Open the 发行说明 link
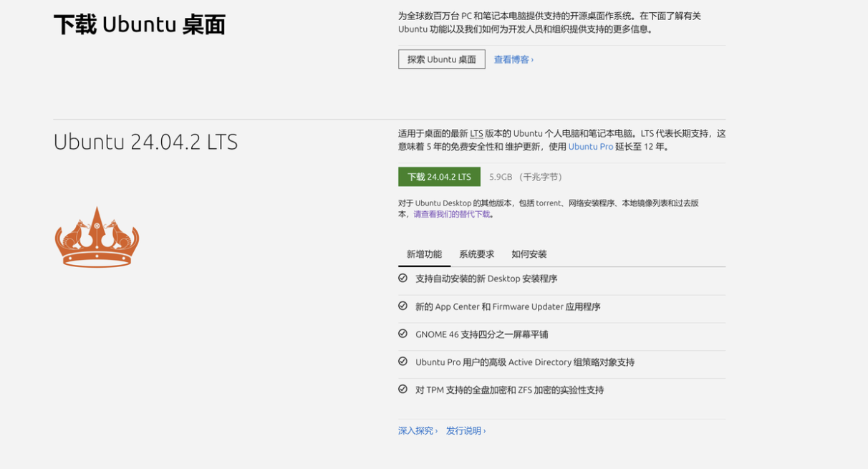Viewport: 868px width, 469px height. [x=466, y=430]
